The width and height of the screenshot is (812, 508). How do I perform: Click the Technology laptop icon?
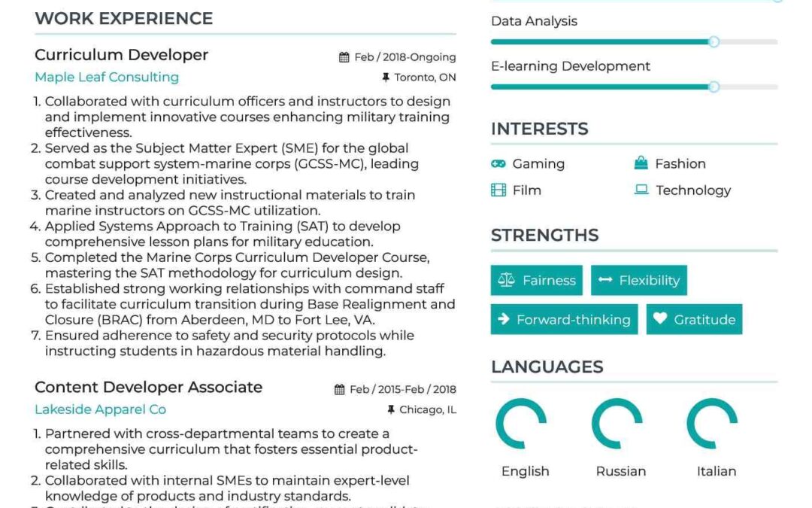tap(641, 190)
